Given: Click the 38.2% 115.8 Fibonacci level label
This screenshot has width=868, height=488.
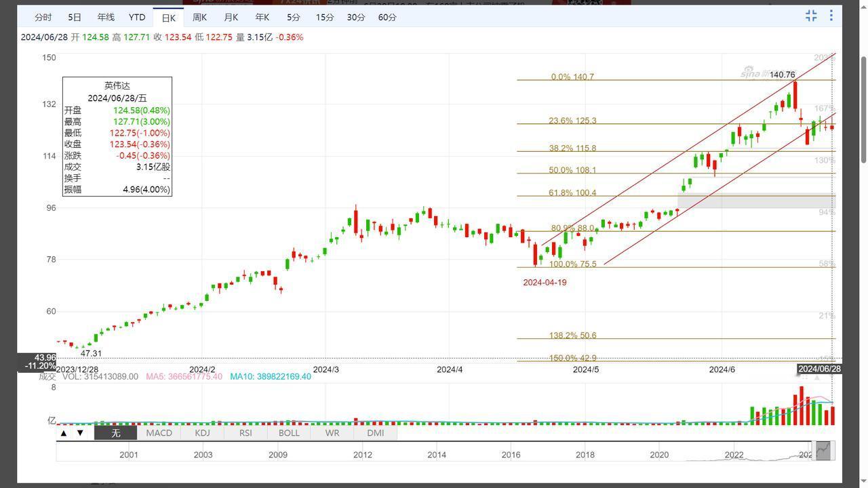Looking at the screenshot, I should 572,148.
